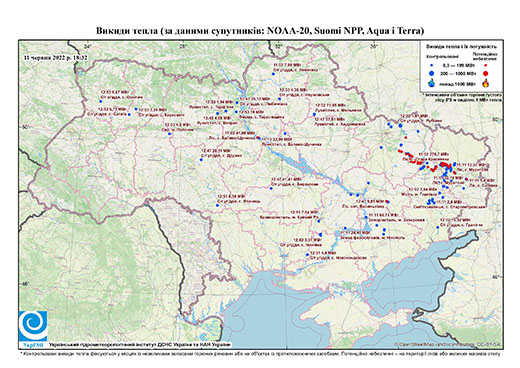This screenshot has height=368, width=520.
Task: Click the map title about NOAA-20 satellites
Action: (x=260, y=31)
